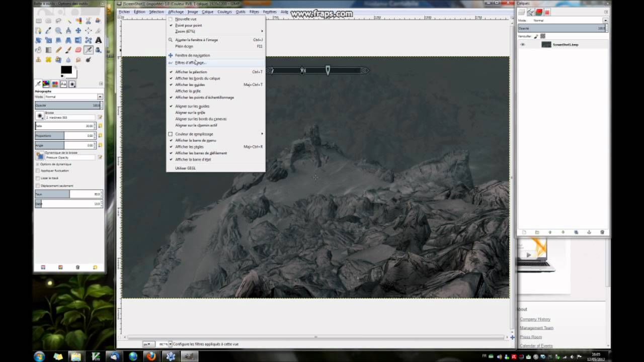Choose the Eraser tool

coord(78,50)
